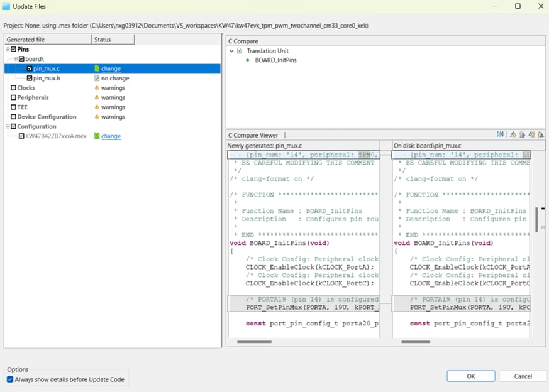Viewport: 549px width, 392px height.
Task: Enable the Clocks checkbox
Action: [13, 88]
